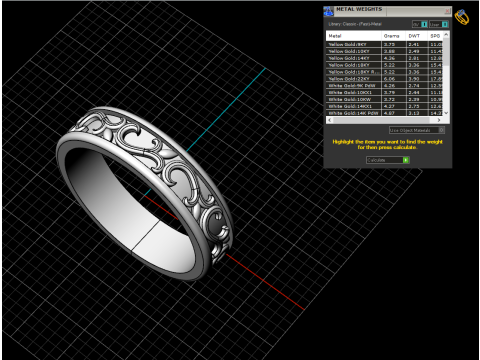Sort by the DWT column header

tap(417, 36)
